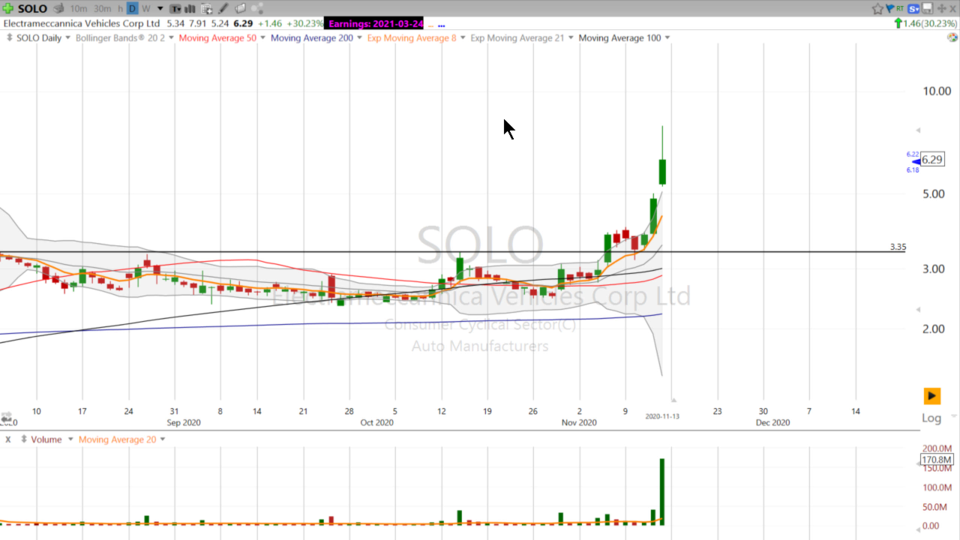Image resolution: width=960 pixels, height=540 pixels.
Task: Toggle the RT real-time indicator
Action: (x=900, y=9)
